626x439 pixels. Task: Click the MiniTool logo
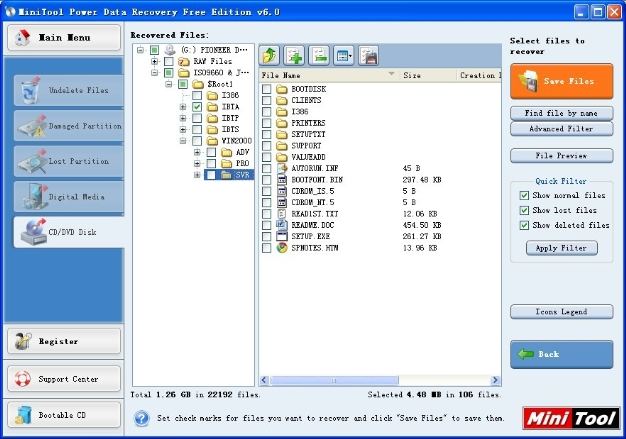point(571,418)
